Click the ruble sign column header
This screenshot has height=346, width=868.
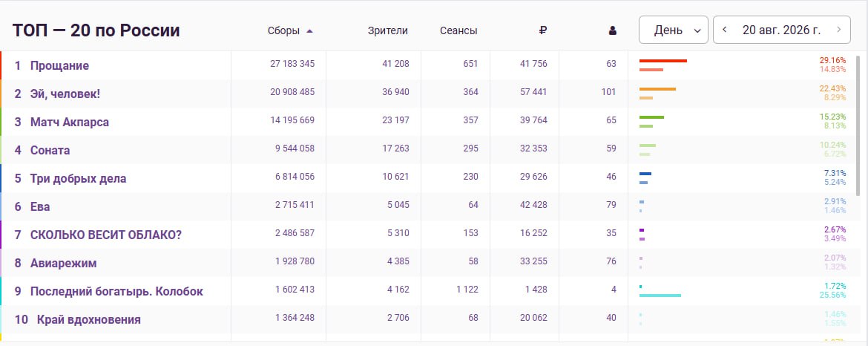542,31
